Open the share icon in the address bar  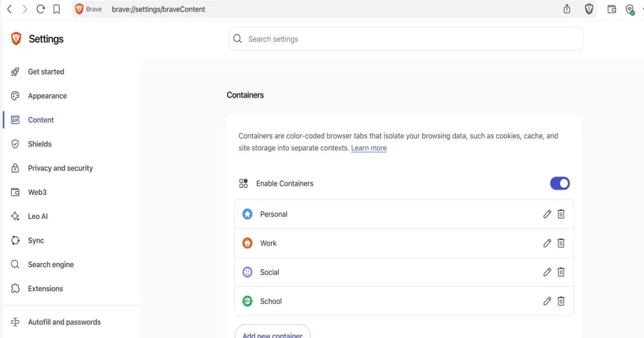click(567, 9)
